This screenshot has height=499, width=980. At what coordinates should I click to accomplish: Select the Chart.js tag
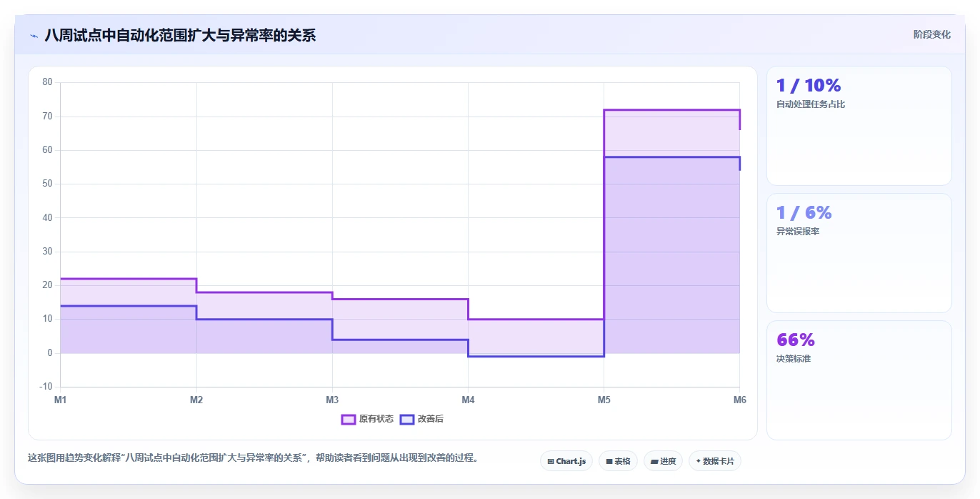[x=566, y=461]
